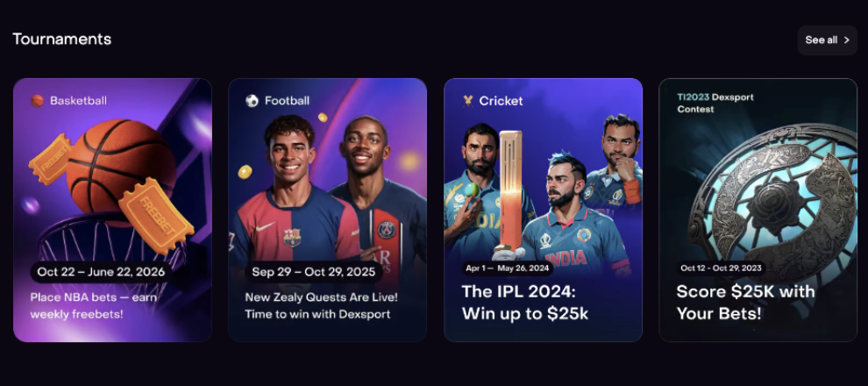Click the gold coin left of footballers

coord(245,172)
